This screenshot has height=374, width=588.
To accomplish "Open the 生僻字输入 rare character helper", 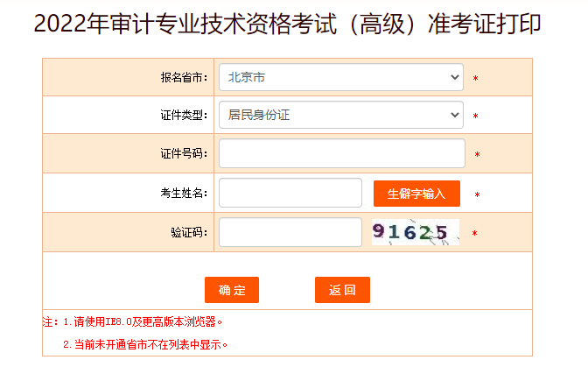I will [x=416, y=194].
